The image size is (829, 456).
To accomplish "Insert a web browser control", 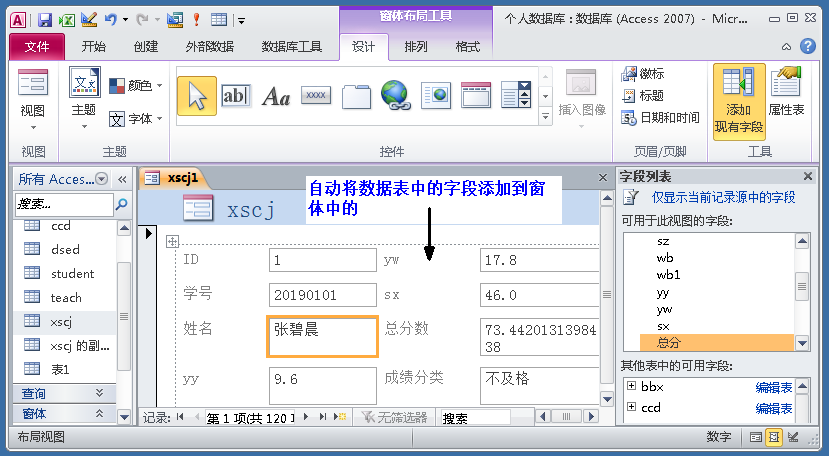I will (x=436, y=96).
